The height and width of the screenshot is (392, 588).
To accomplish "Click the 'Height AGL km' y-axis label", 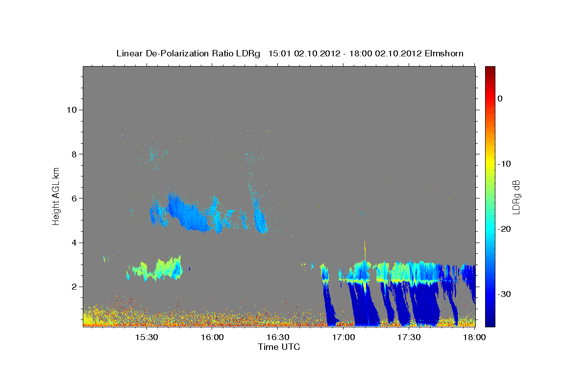I will pyautogui.click(x=56, y=196).
